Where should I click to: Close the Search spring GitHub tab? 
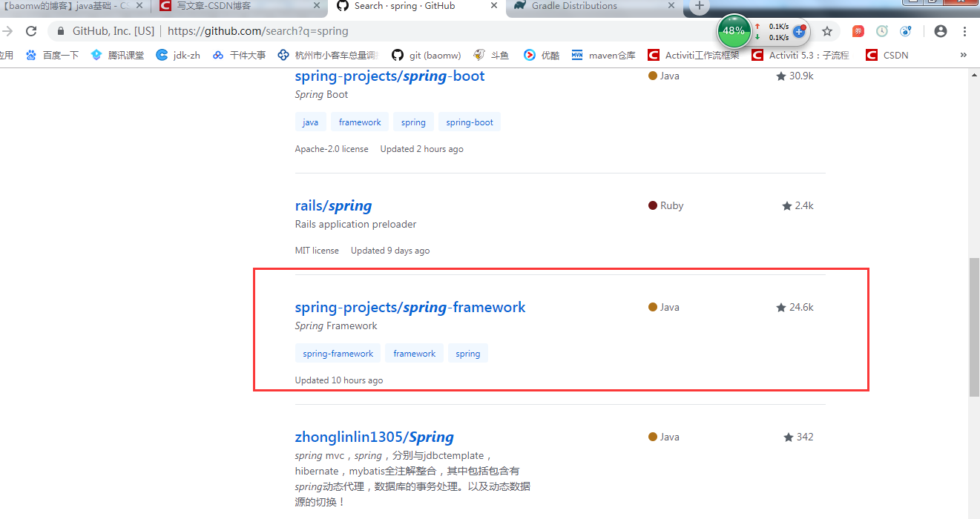click(495, 6)
